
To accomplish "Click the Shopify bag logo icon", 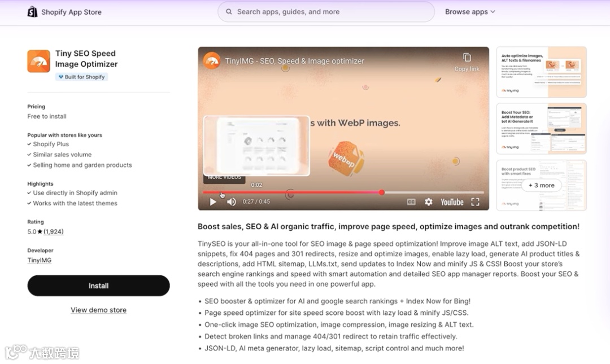I will 32,12.
